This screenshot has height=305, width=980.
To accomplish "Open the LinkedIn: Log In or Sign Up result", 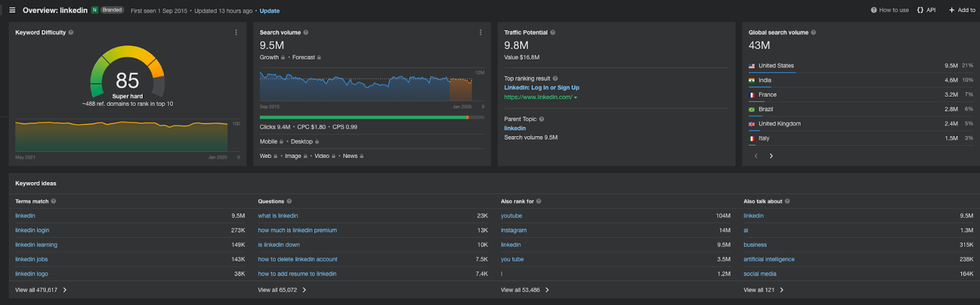I will coord(541,88).
